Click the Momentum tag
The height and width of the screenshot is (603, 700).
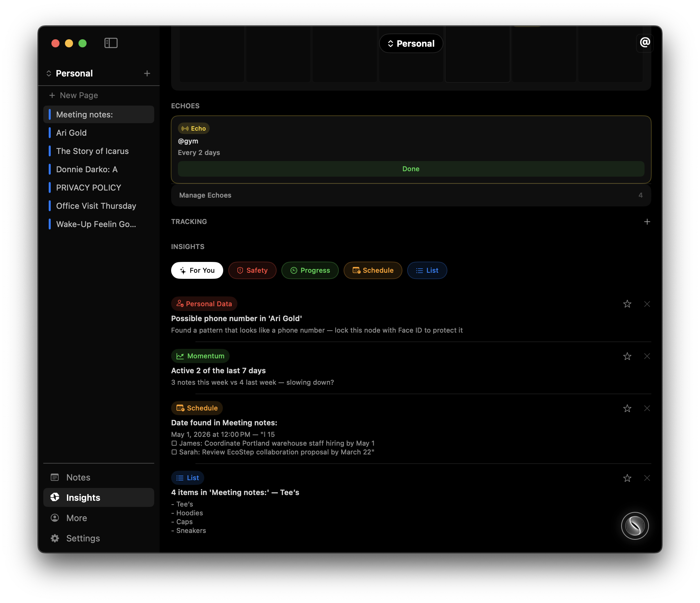[200, 356]
